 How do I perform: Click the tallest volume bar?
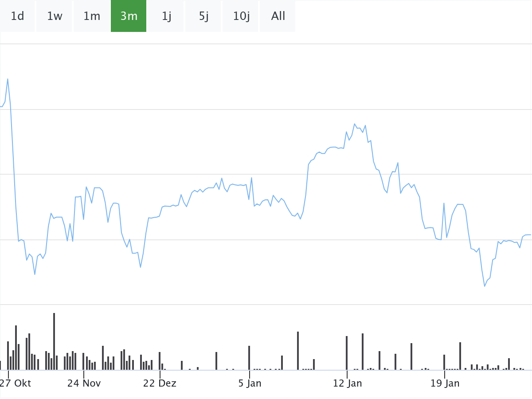point(54,341)
